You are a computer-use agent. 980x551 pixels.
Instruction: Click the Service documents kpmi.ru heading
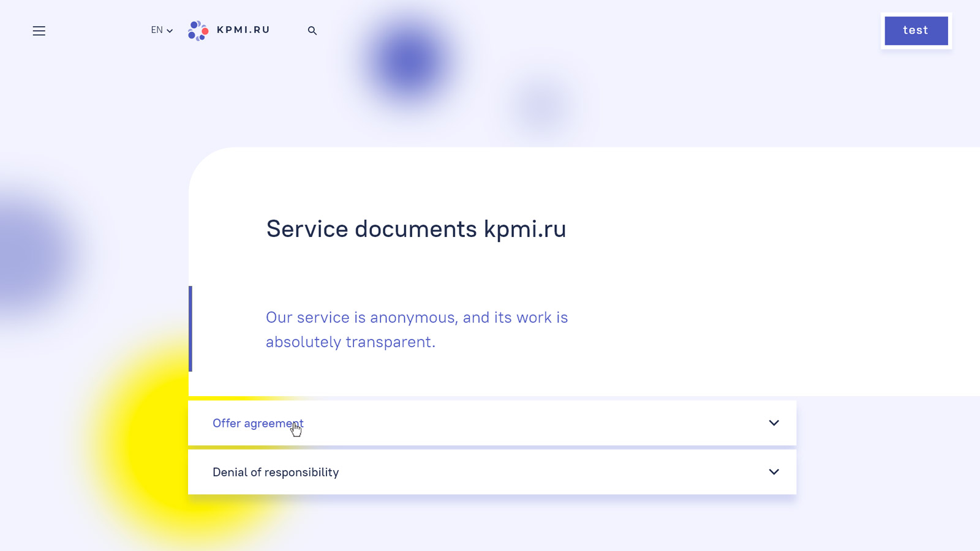(x=416, y=229)
